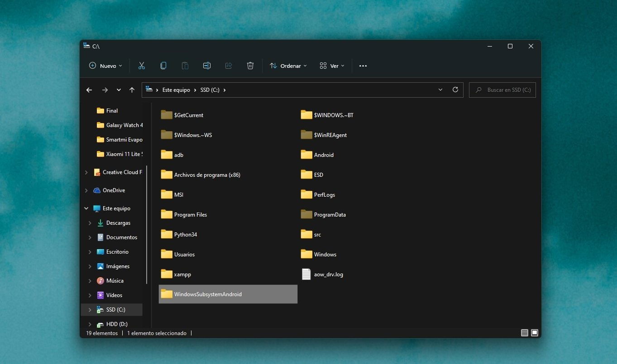Select Archivos de programa (x86) folder
617x364 pixels.
[201, 175]
